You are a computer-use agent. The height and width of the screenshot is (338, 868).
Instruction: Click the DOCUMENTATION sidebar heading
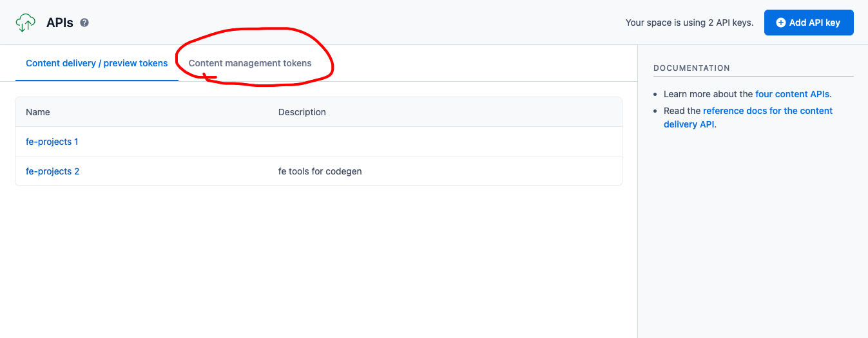(x=691, y=68)
